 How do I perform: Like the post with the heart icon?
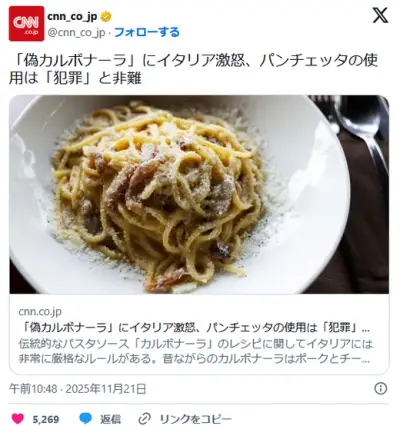(18, 419)
